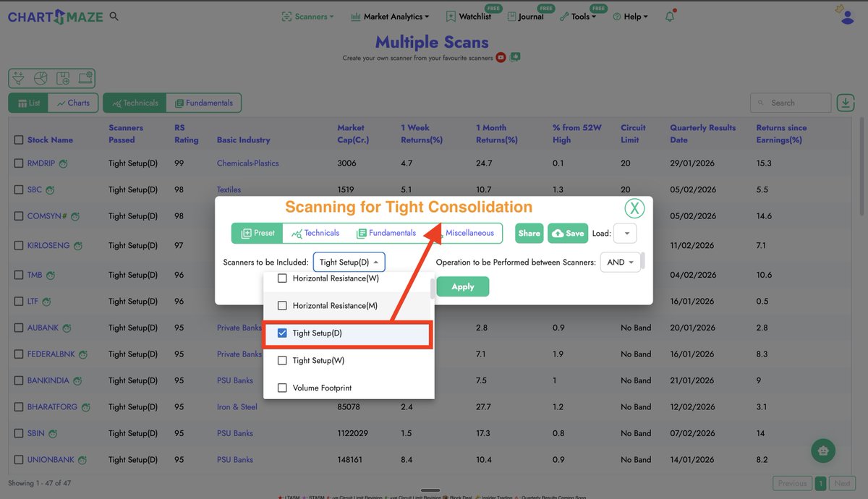Select the SBIN row checkbox
The image size is (868, 499).
tap(19, 433)
